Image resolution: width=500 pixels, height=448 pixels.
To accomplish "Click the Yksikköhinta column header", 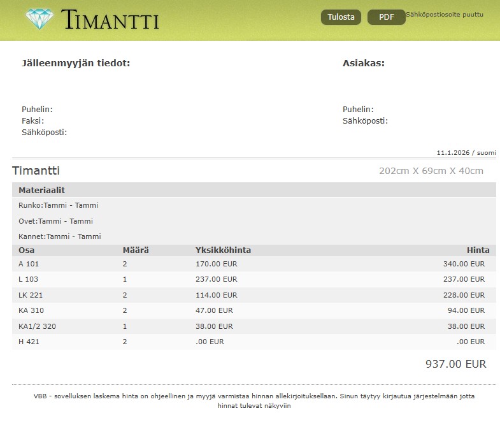I will (223, 250).
